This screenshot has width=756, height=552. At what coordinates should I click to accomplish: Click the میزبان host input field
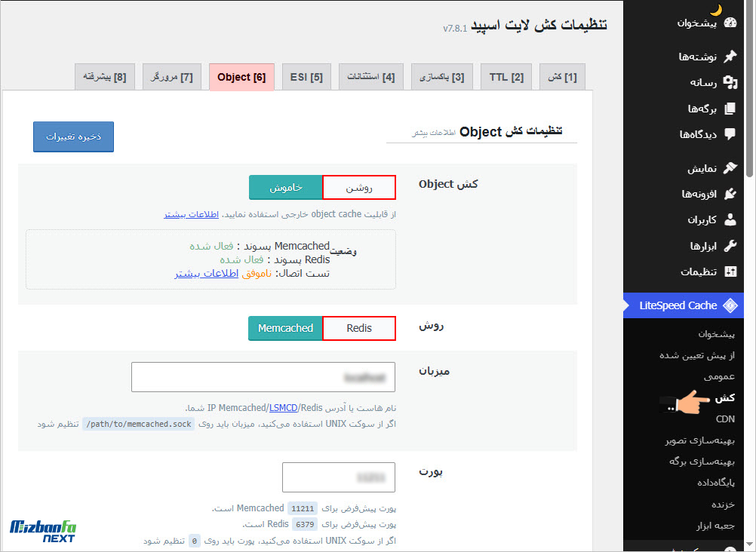[x=263, y=377]
